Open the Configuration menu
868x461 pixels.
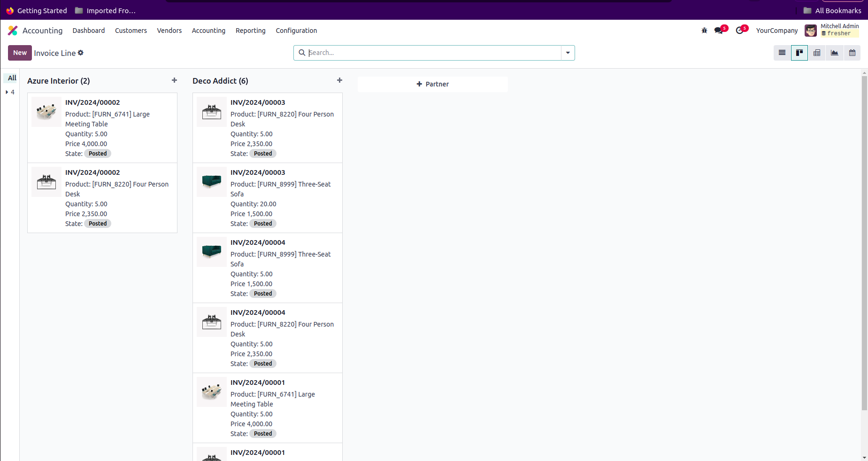pyautogui.click(x=296, y=31)
